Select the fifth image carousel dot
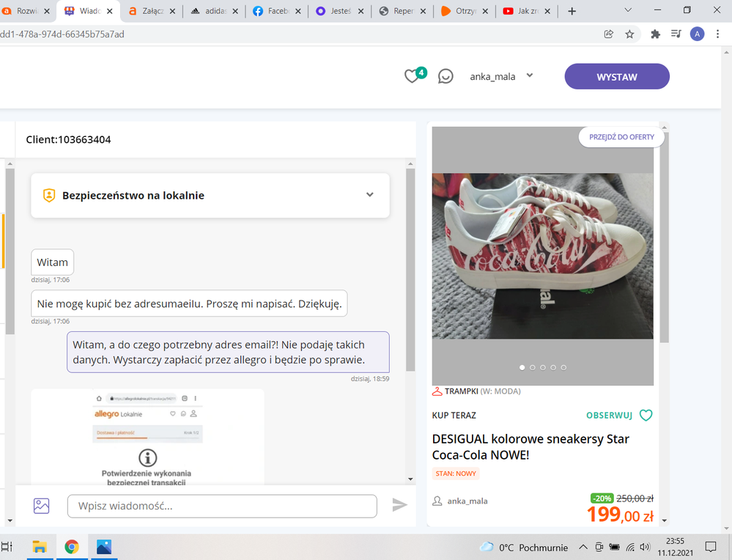The width and height of the screenshot is (732, 560). tap(563, 367)
